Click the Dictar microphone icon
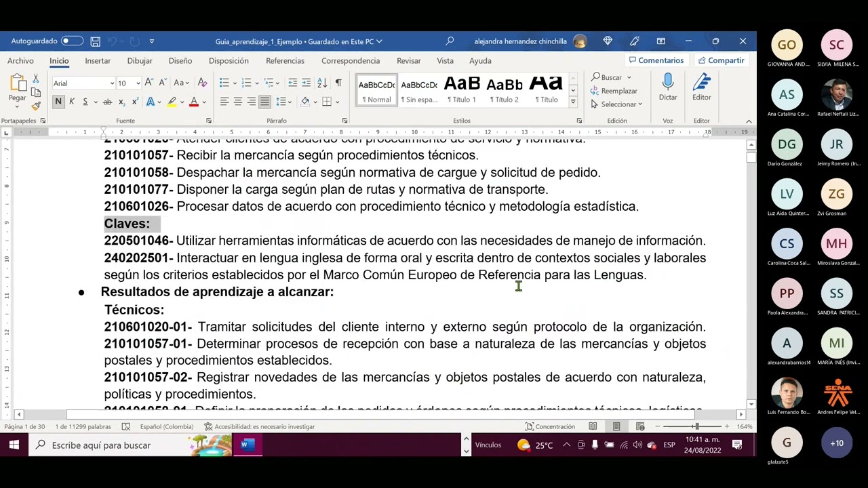The image size is (868, 488). tap(668, 83)
